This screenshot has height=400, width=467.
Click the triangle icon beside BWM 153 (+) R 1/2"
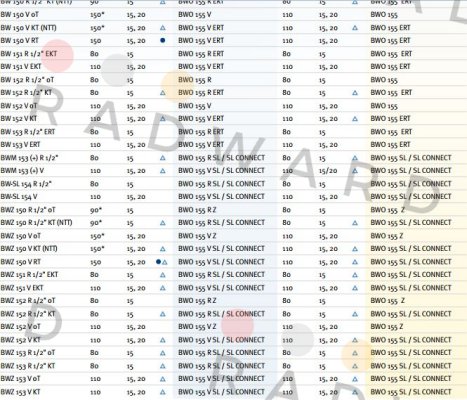[163, 158]
